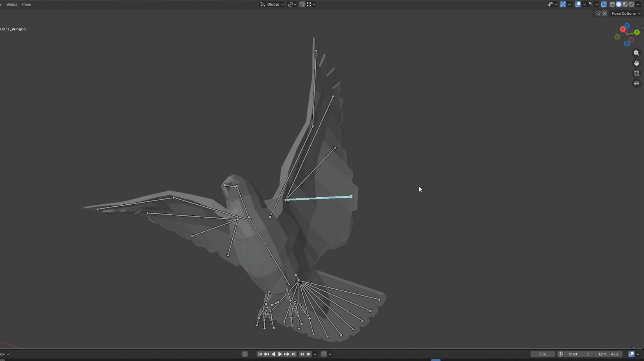Open the Global transform orientation dropdown
The image size is (644, 361).
click(x=272, y=5)
